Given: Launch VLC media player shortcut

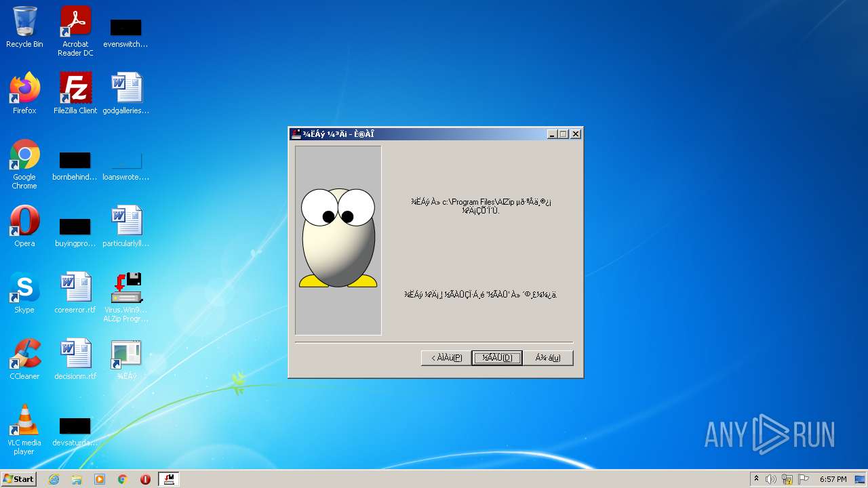Looking at the screenshot, I should point(24,430).
